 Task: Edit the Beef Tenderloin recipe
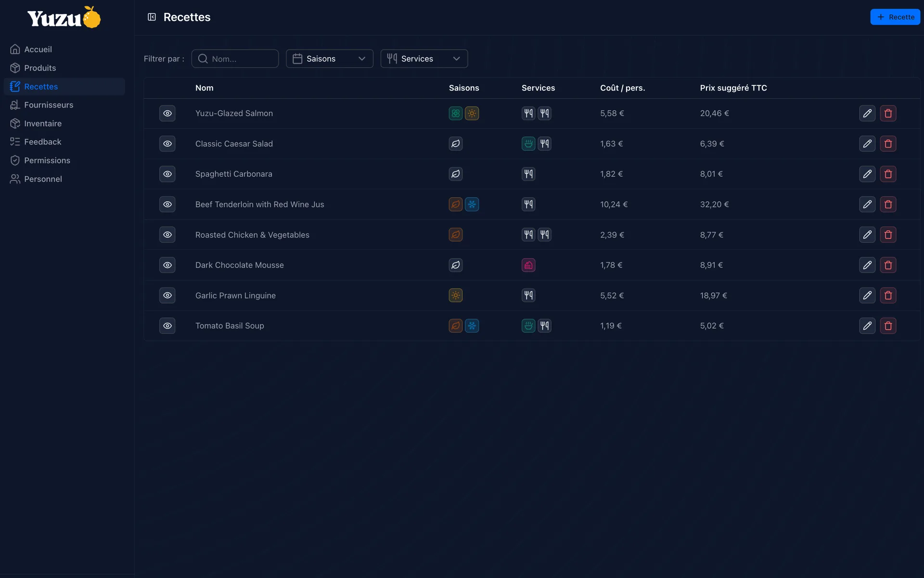(867, 204)
